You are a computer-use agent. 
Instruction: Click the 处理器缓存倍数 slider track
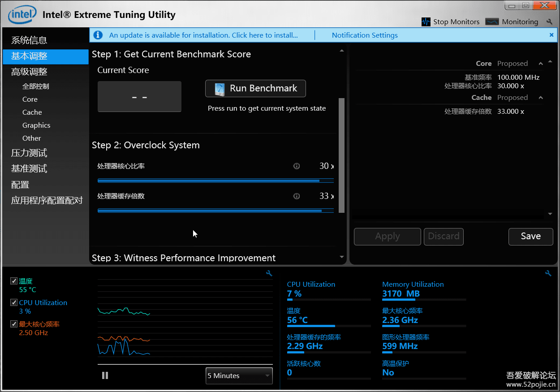215,211
